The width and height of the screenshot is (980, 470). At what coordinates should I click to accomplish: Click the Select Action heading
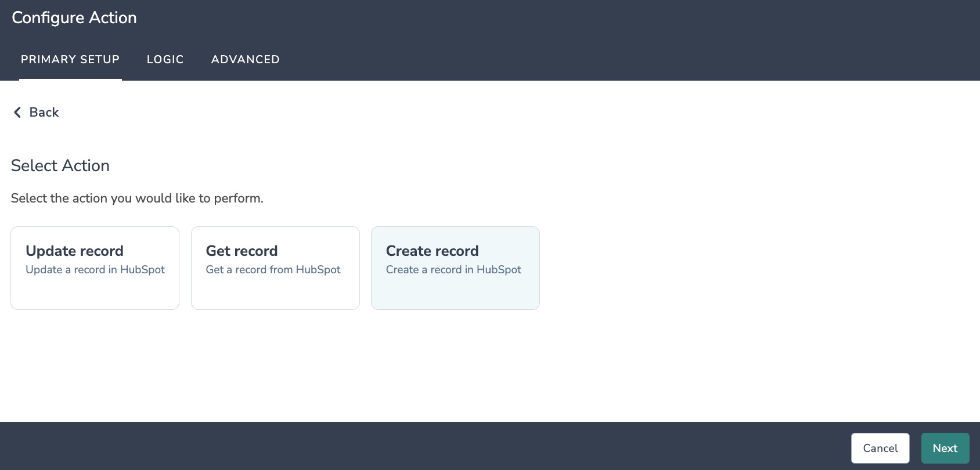click(60, 166)
